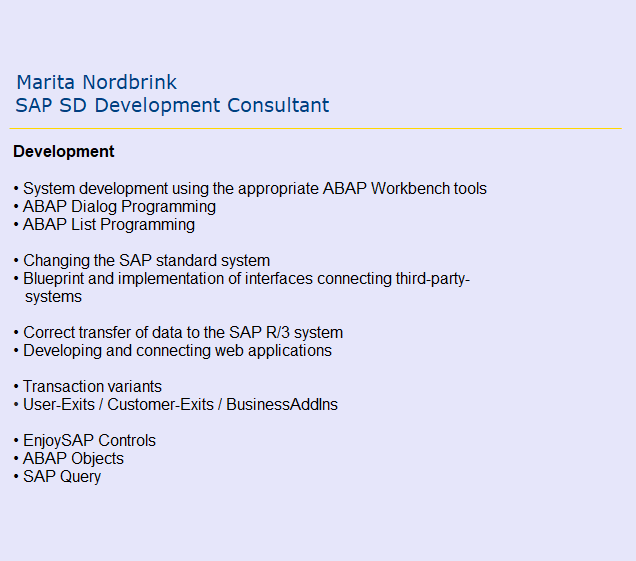Viewport: 636px width, 561px height.
Task: Click the ABAP Workbench tools bullet line
Action: coord(254,188)
